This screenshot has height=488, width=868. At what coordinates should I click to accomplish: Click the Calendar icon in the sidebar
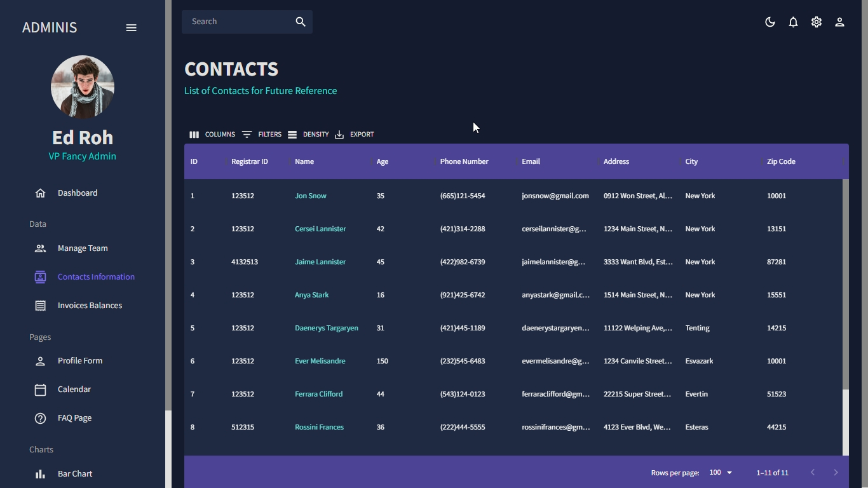(40, 390)
